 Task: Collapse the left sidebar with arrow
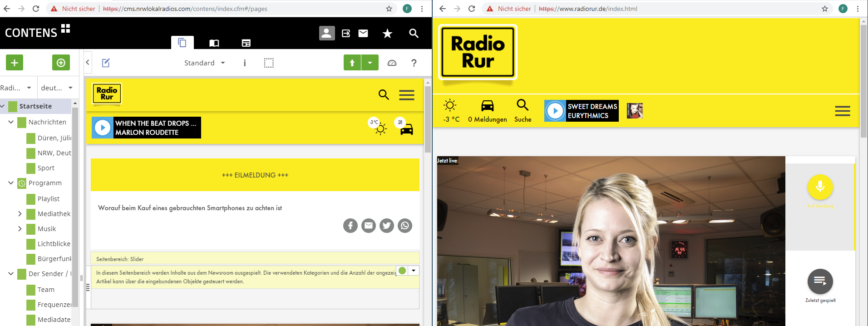click(88, 63)
